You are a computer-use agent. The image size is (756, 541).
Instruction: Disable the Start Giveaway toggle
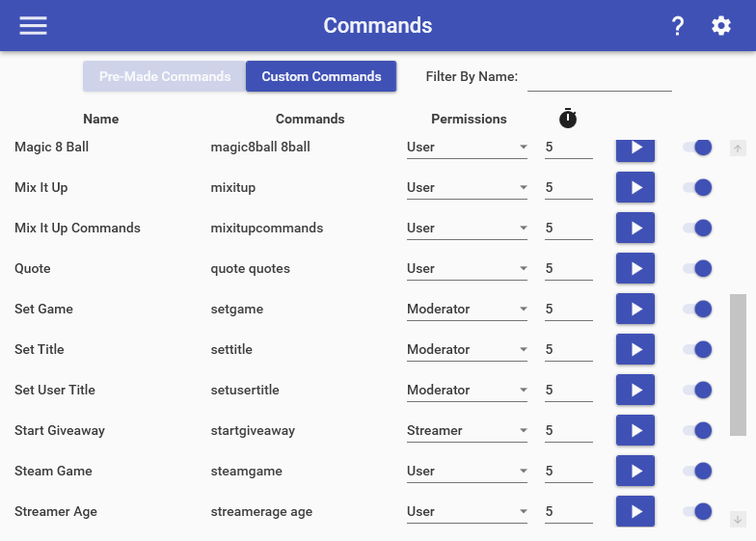697,430
